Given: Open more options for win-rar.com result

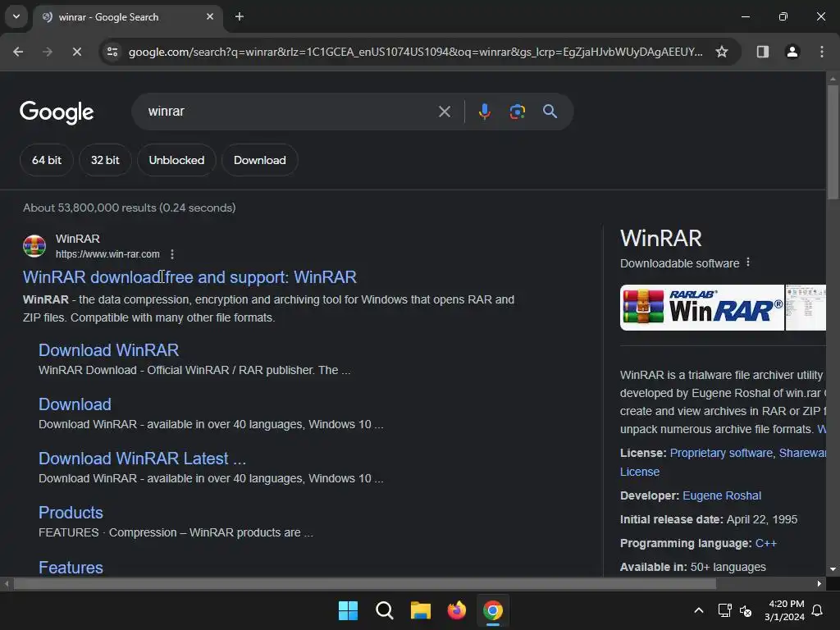Looking at the screenshot, I should (x=172, y=254).
